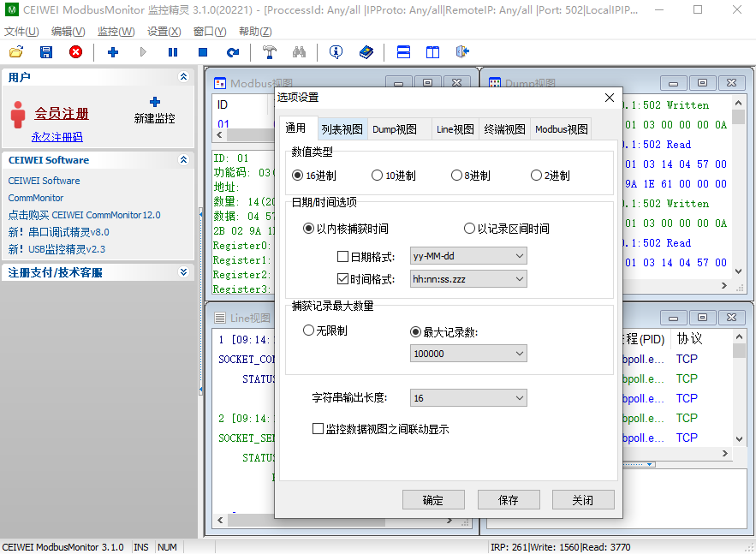Click the tile horizontally windows toolbar icon
The height and width of the screenshot is (554, 756).
pyautogui.click(x=403, y=52)
